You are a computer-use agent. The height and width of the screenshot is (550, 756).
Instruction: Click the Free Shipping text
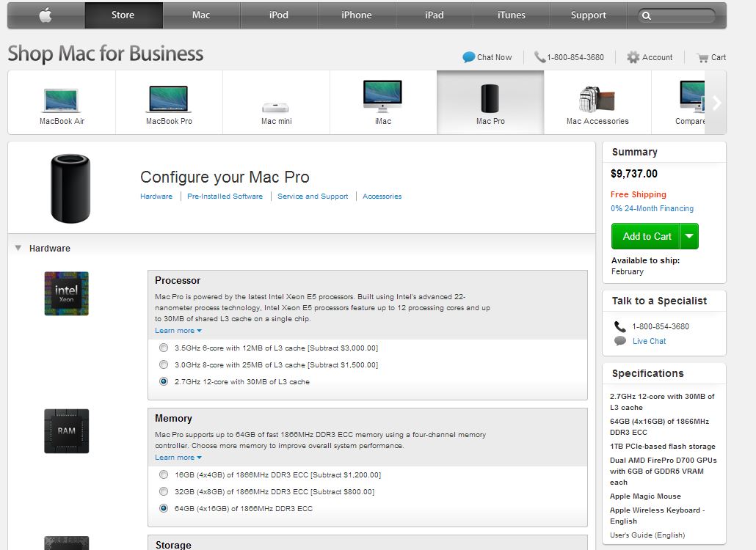coord(639,194)
